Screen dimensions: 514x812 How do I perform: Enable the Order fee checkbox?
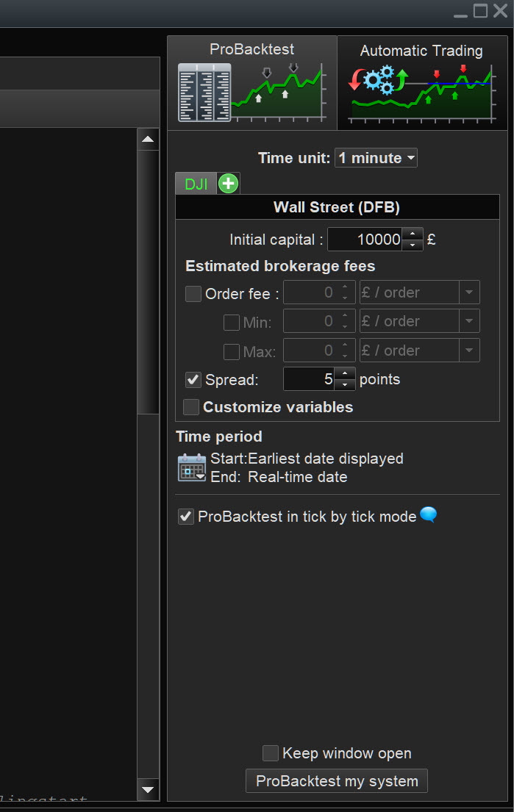[193, 294]
